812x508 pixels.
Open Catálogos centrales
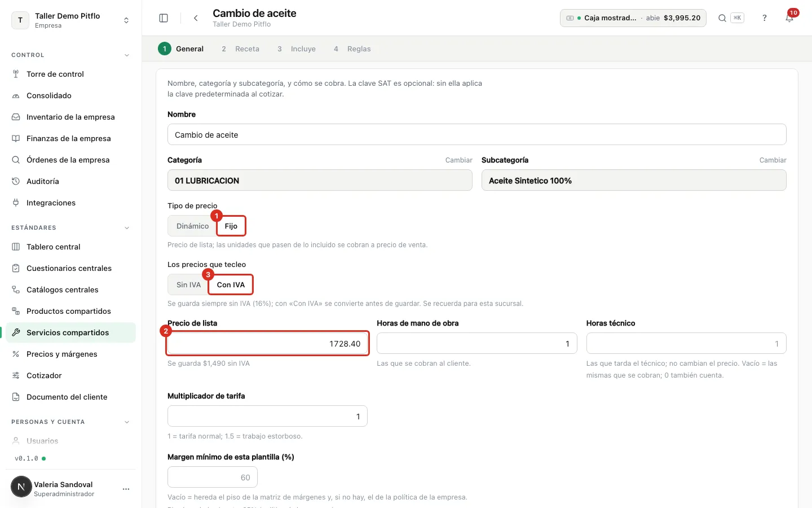click(70, 290)
